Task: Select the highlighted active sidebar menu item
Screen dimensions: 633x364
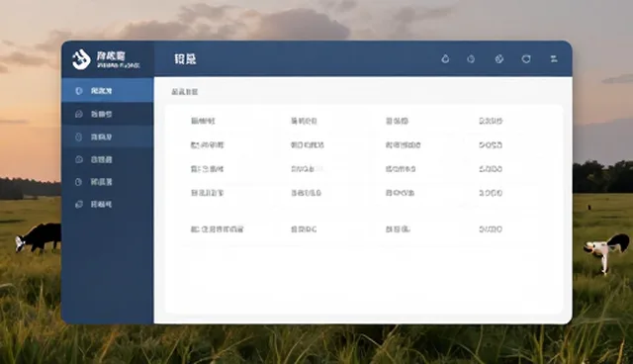Action: pos(108,91)
